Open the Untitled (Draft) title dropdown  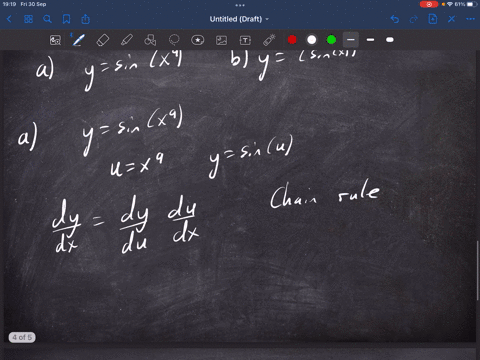tap(239, 19)
